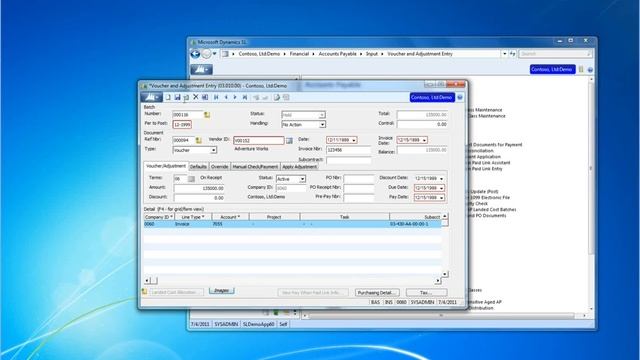640x360 pixels.
Task: Open the Batch Number lookup icon
Action: pos(207,115)
